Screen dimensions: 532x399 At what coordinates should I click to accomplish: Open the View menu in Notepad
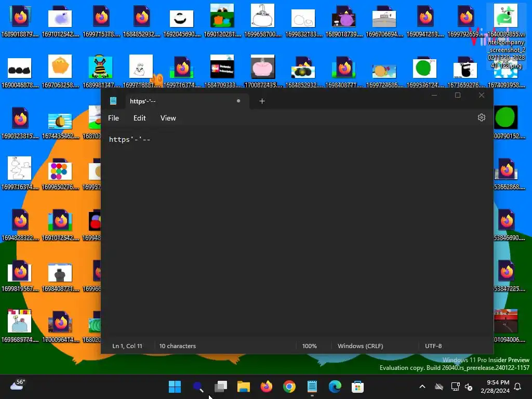coord(168,118)
